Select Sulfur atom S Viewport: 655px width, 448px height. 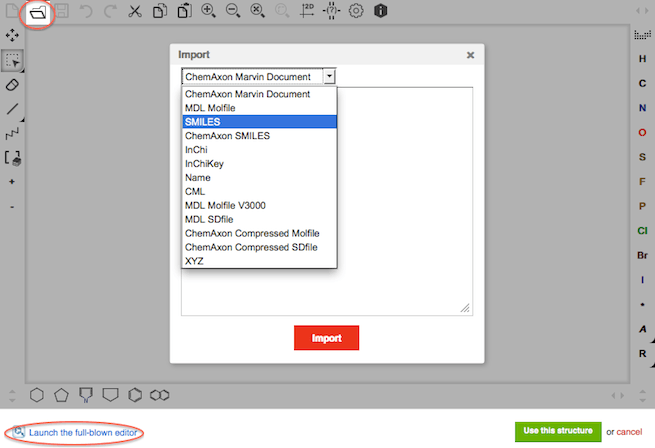(642, 157)
